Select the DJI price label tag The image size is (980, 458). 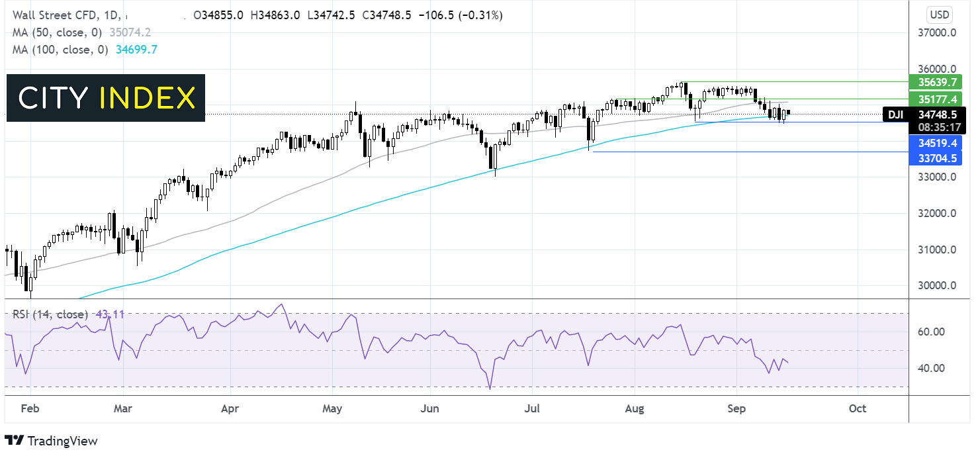[895, 114]
